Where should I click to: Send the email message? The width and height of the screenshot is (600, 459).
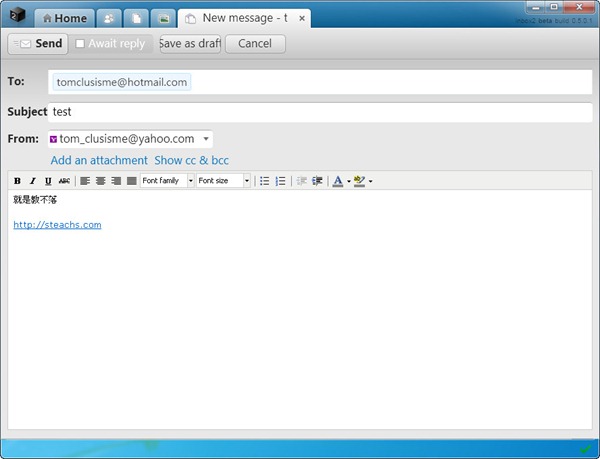pos(38,44)
